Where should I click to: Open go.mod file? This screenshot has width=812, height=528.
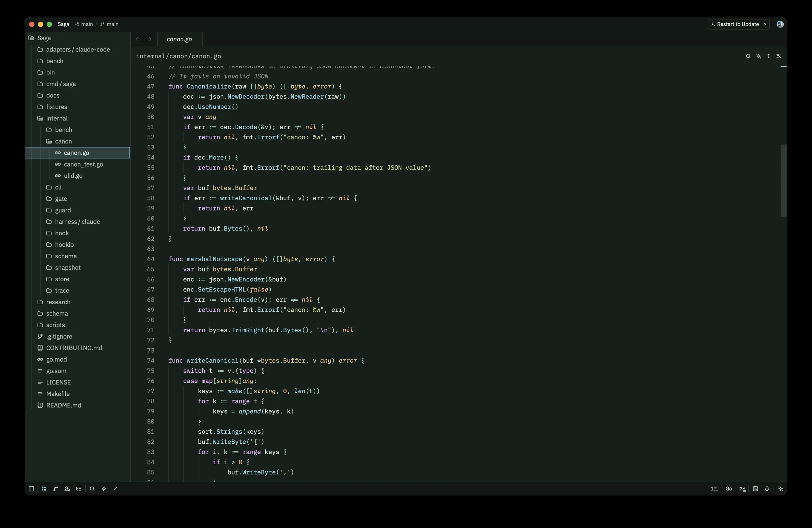click(x=77, y=359)
